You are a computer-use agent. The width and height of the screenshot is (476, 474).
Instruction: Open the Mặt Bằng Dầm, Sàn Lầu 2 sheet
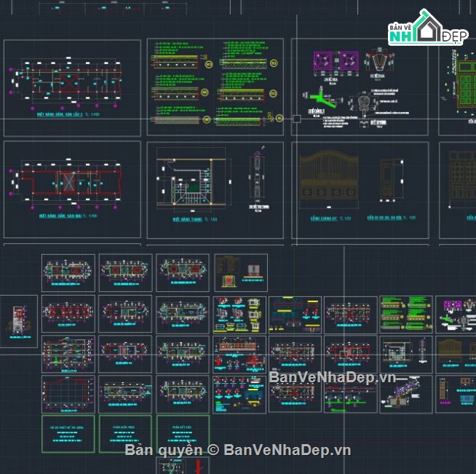click(x=72, y=88)
